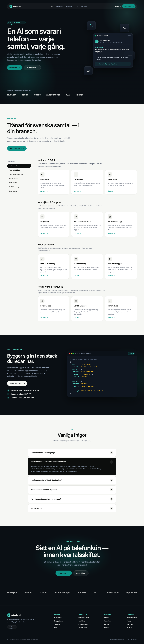Screen dimensions: 144x644
Task: Click the Däckskifte card icon
Action: (x=42, y=174)
